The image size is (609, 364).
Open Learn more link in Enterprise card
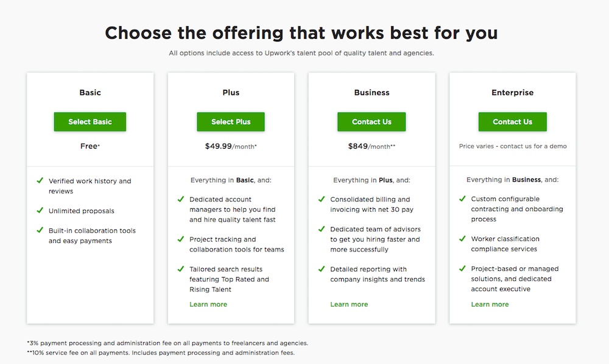(490, 304)
